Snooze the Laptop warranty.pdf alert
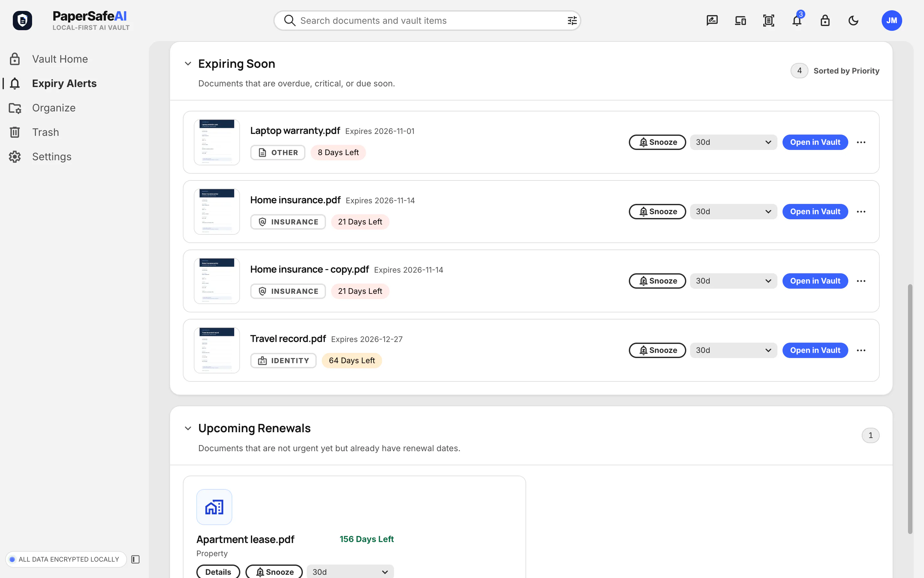This screenshot has width=924, height=578. click(657, 142)
